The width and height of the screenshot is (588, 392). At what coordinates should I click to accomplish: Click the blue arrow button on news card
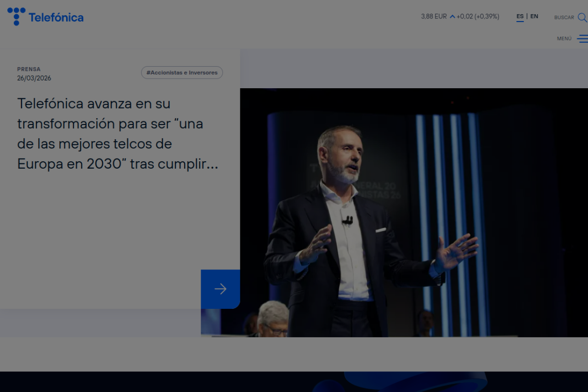click(220, 289)
